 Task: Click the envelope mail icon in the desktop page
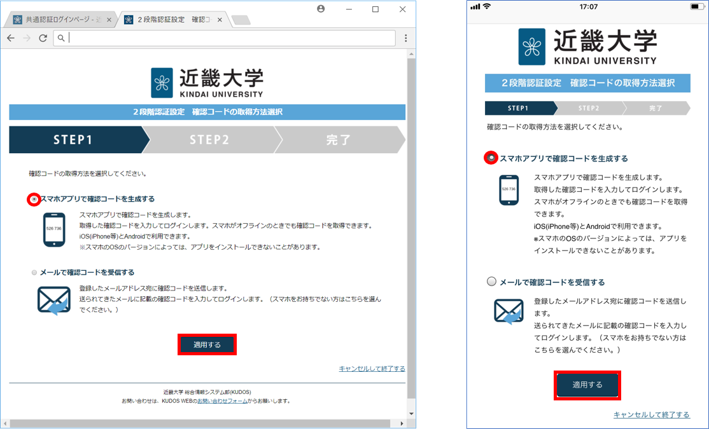coord(54,299)
